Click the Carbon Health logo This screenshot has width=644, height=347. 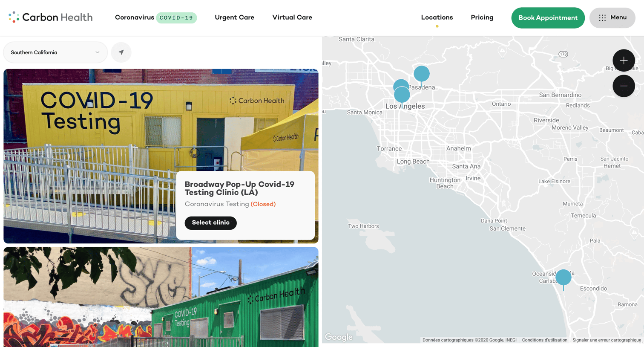click(x=50, y=17)
